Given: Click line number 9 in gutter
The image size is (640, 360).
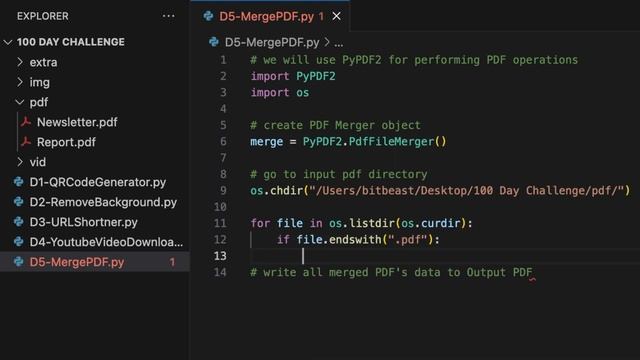Looking at the screenshot, I should (x=223, y=191).
